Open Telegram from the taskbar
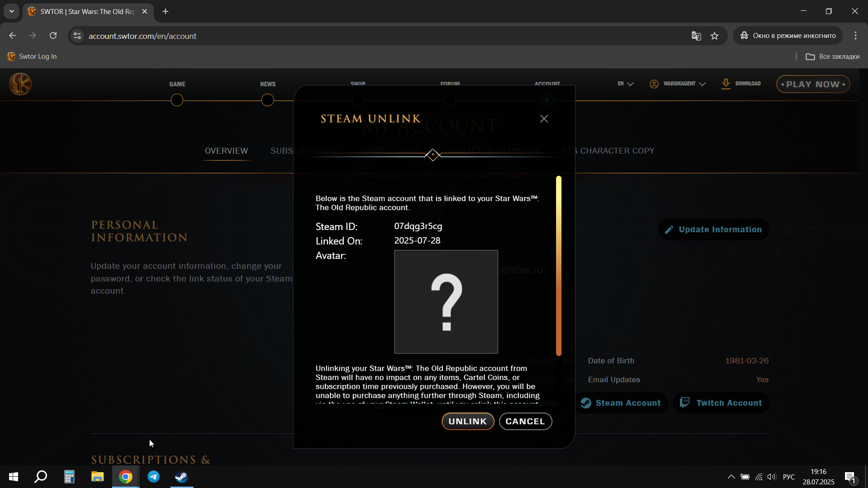Image resolution: width=868 pixels, height=488 pixels. pos(154,477)
